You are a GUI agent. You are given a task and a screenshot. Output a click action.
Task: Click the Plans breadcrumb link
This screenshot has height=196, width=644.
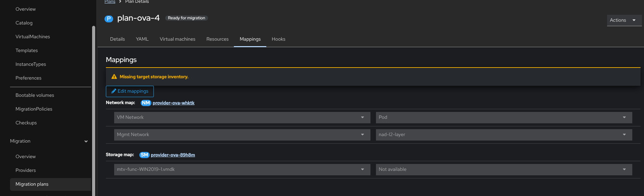110,2
